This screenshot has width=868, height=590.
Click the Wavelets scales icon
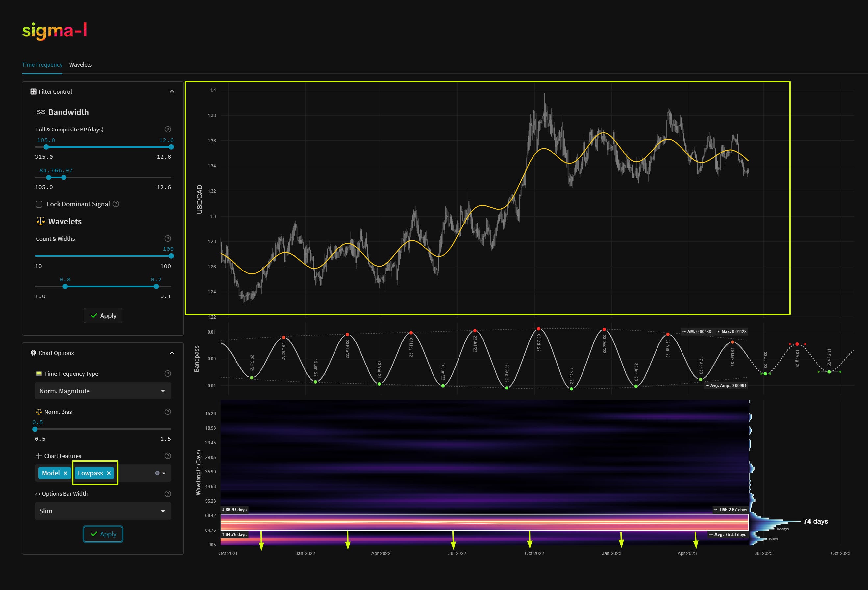click(40, 221)
